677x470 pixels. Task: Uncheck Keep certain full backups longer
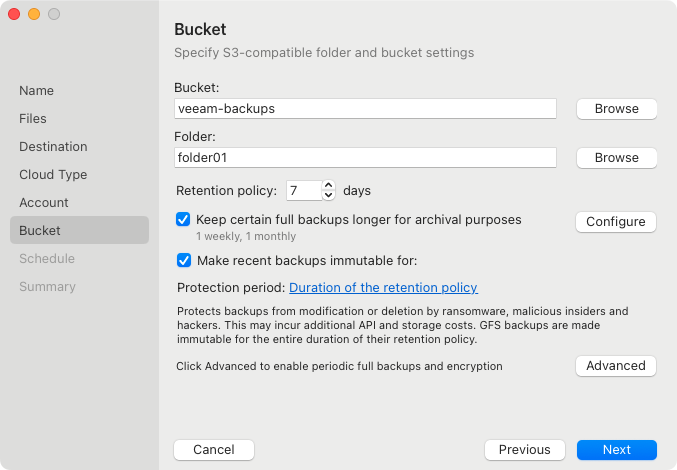click(x=183, y=219)
